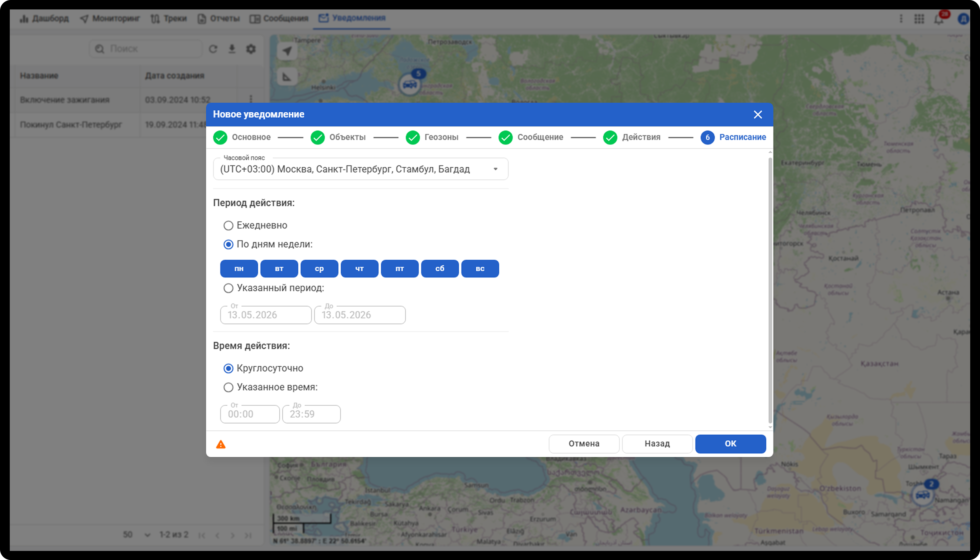This screenshot has width=980, height=560.
Task: Toggle the ср weekday button
Action: tap(319, 268)
